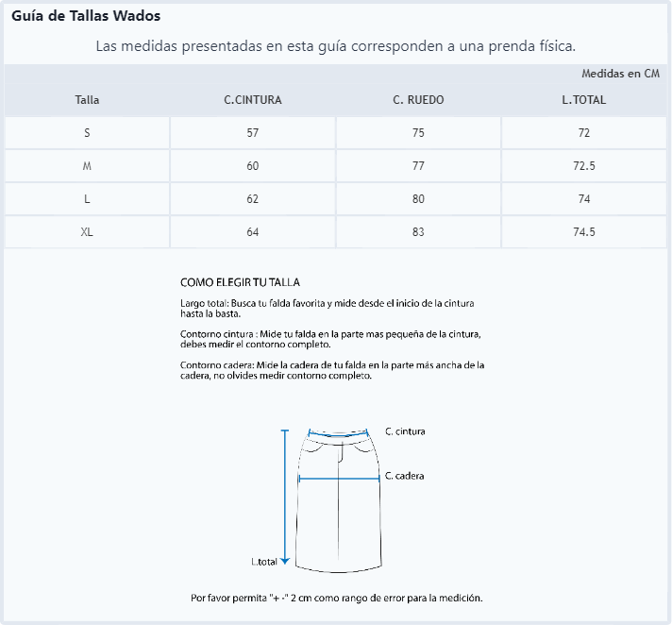Click the size L row label

tap(87, 199)
